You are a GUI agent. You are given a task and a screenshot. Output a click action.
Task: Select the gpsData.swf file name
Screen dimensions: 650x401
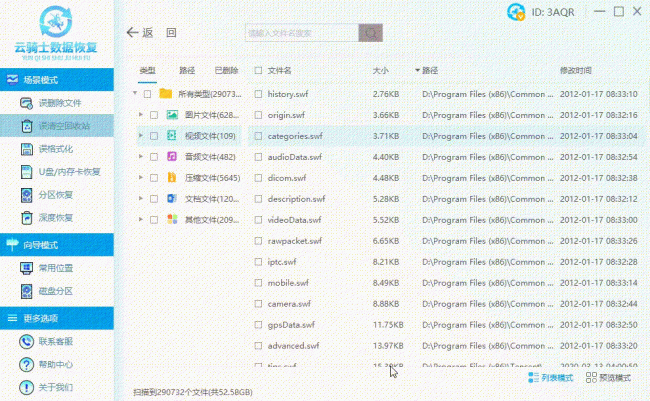291,325
